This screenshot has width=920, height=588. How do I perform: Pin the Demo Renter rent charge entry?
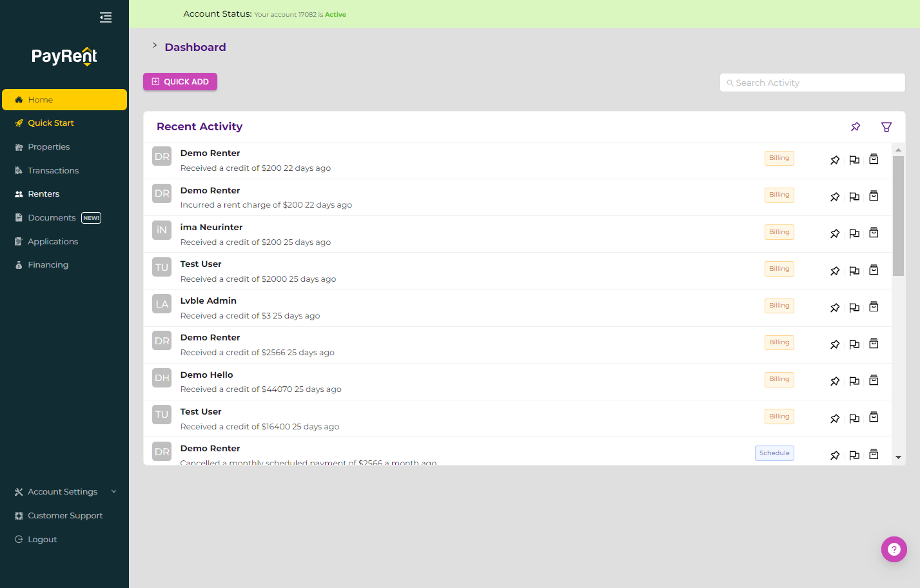tap(835, 197)
